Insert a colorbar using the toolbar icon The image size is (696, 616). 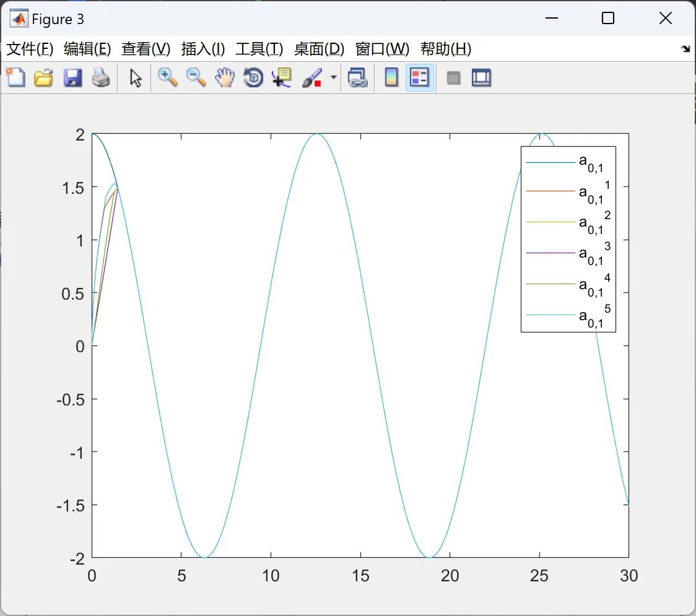(391, 77)
